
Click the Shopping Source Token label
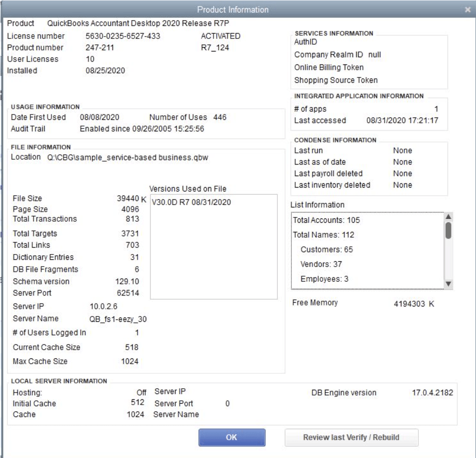click(x=336, y=80)
